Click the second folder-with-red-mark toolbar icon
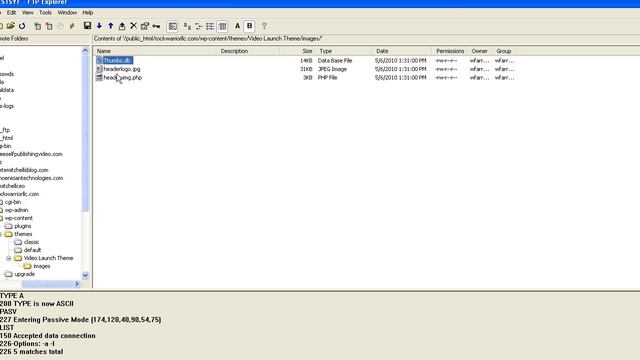Viewport: 640px width, 360px height. click(49, 26)
